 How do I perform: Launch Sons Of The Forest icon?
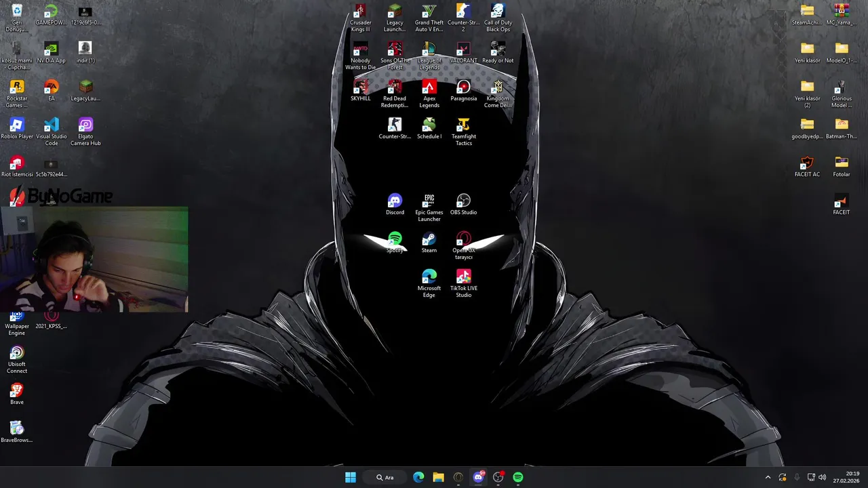[395, 56]
